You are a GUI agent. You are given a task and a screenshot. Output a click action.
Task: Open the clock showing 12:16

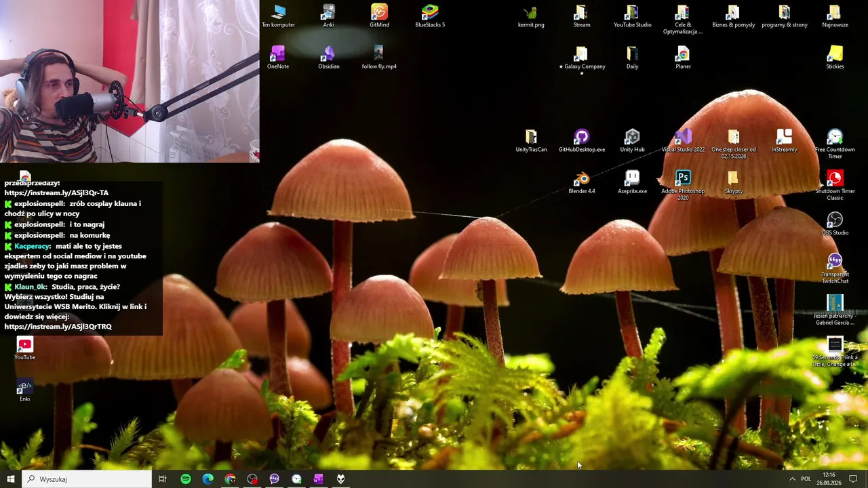(829, 479)
